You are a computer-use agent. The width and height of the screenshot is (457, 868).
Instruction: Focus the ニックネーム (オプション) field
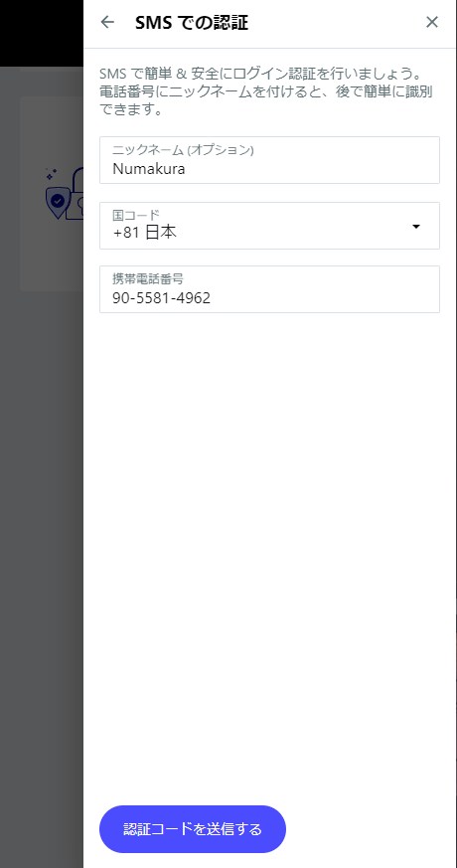point(269,160)
